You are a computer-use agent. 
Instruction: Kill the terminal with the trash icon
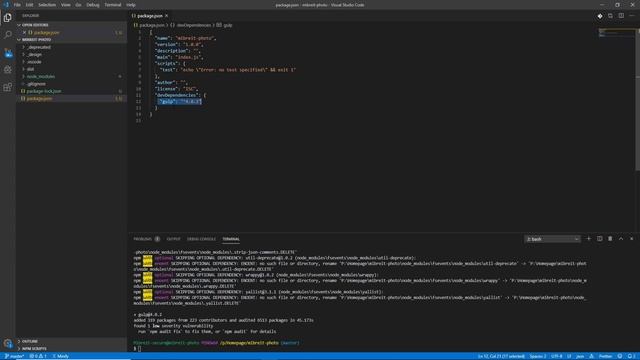coord(610,239)
